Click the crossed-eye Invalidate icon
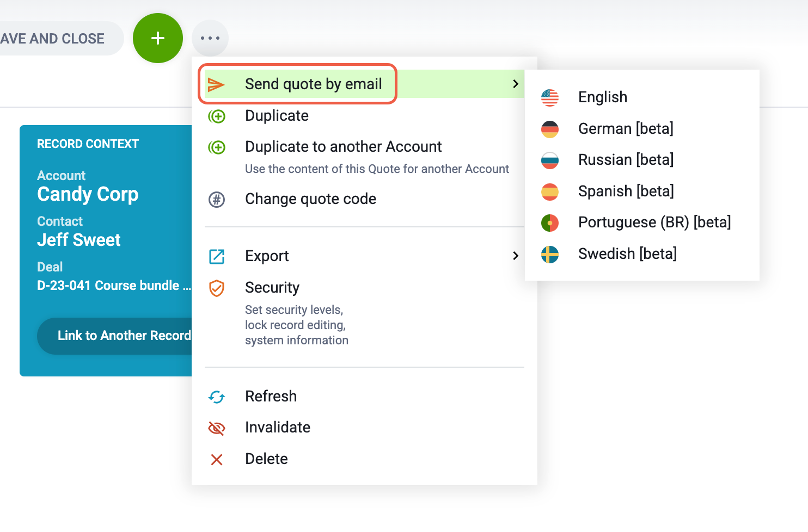Viewport: 808px width, 532px height. point(217,428)
